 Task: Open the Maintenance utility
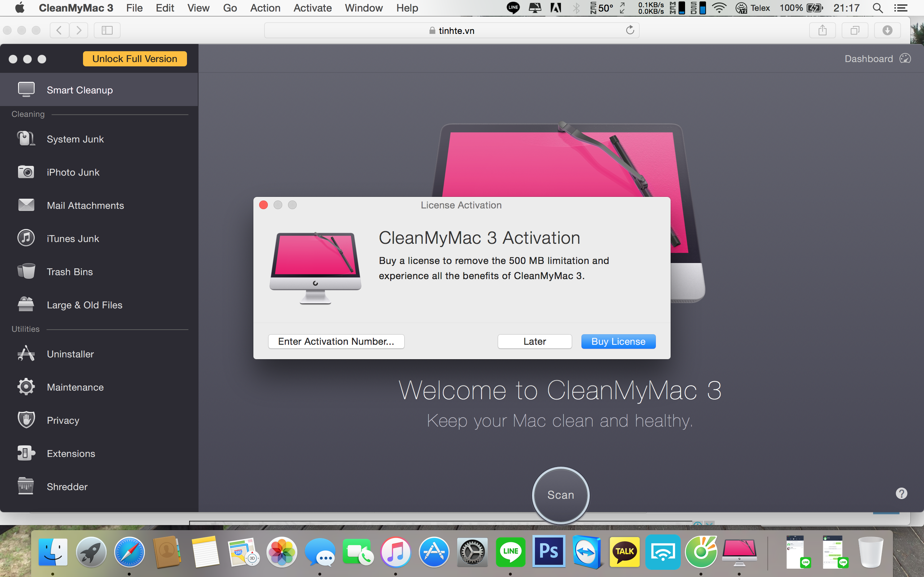[75, 387]
